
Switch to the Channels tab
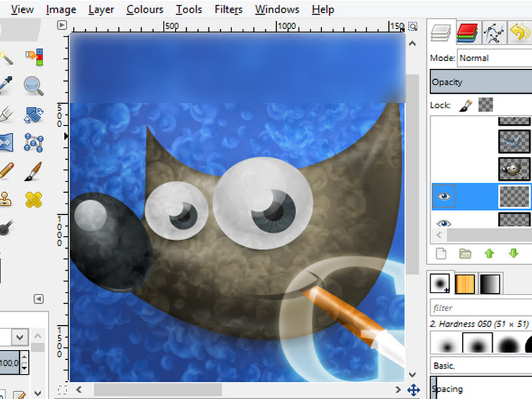[467, 33]
